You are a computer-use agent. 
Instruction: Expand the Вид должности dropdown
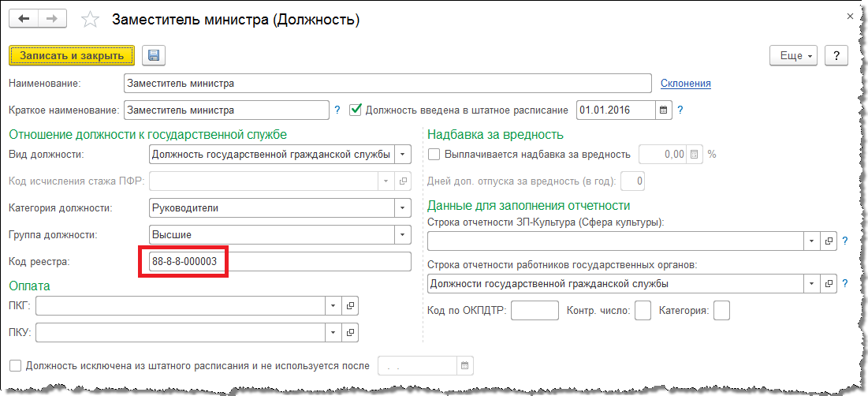point(403,155)
